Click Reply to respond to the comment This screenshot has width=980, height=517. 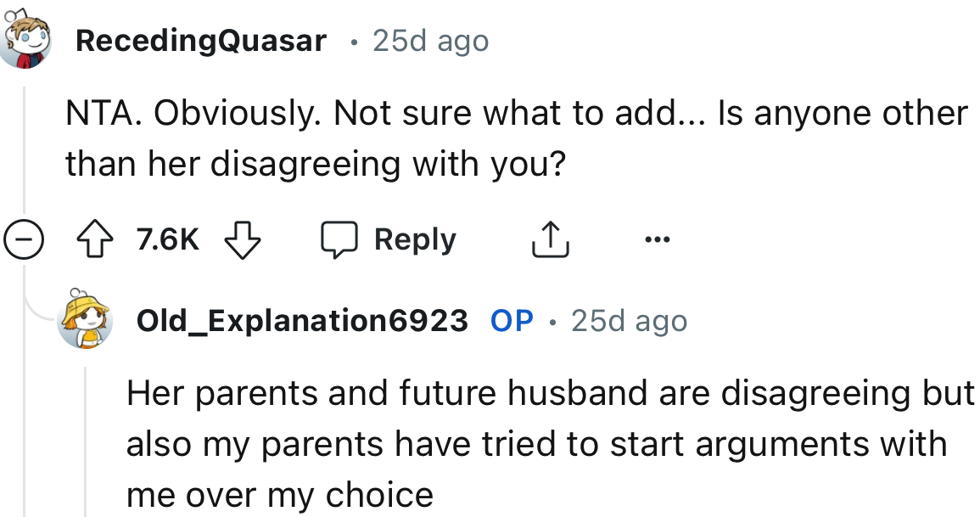(415, 239)
